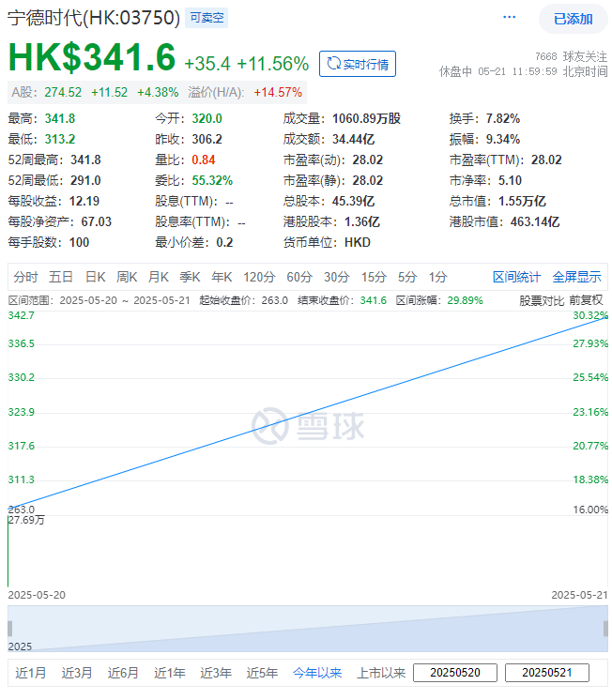The width and height of the screenshot is (612, 700).
Task: Click the 已添加 watchlist button
Action: pos(574,19)
